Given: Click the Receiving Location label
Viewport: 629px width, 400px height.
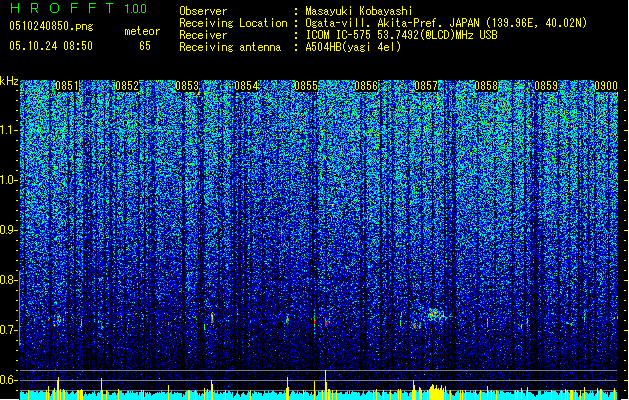Looking at the screenshot, I should (233, 23).
